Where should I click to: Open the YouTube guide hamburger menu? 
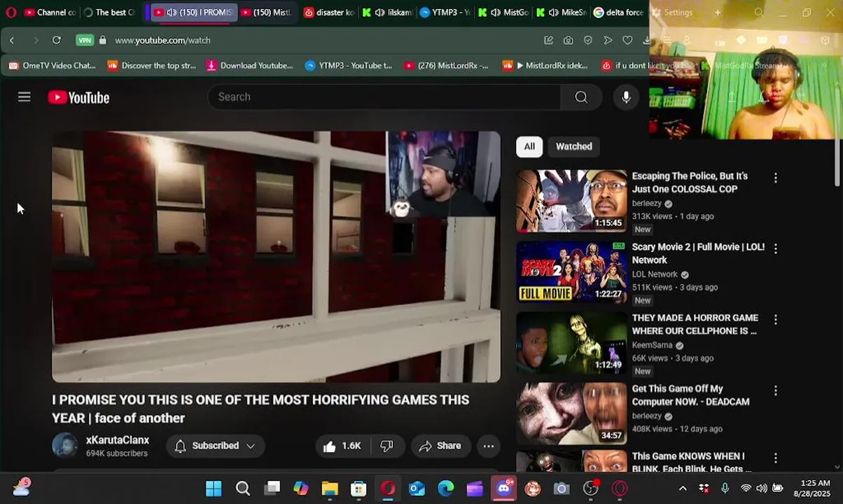point(25,97)
